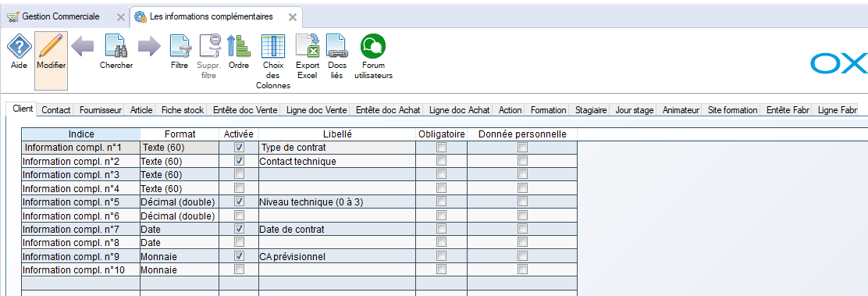Image resolution: width=868 pixels, height=296 pixels.
Task: Toggle Activée for Information compl. n°1
Action: click(239, 148)
